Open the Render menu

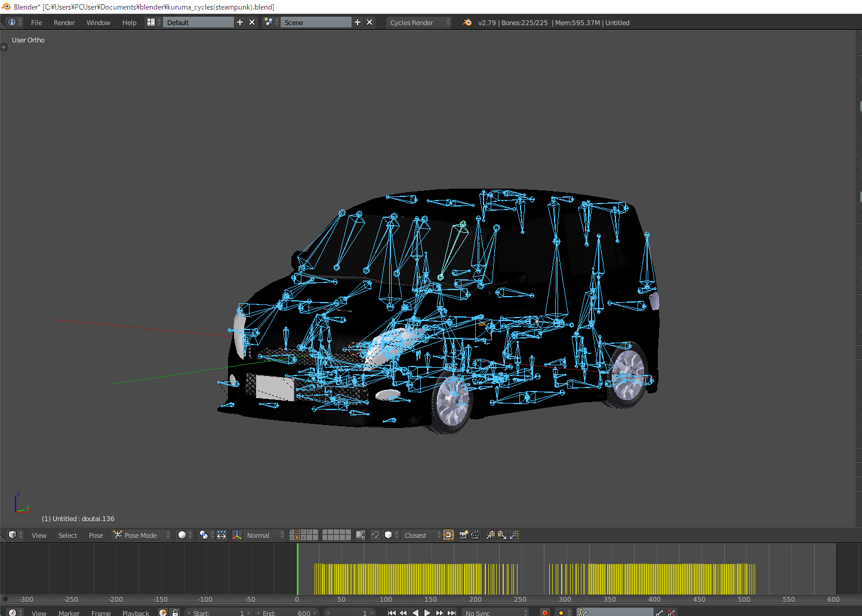click(64, 23)
